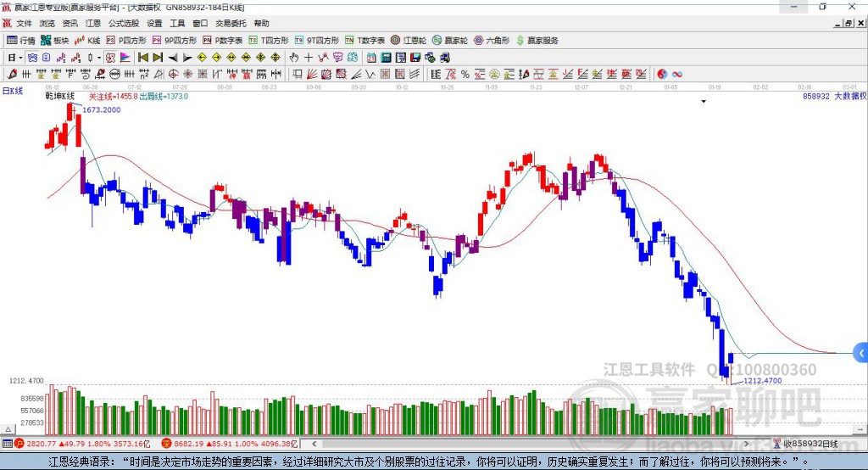Open the 江恩轮 Gann wheel
Screen dimensions: 868x470
[409, 41]
